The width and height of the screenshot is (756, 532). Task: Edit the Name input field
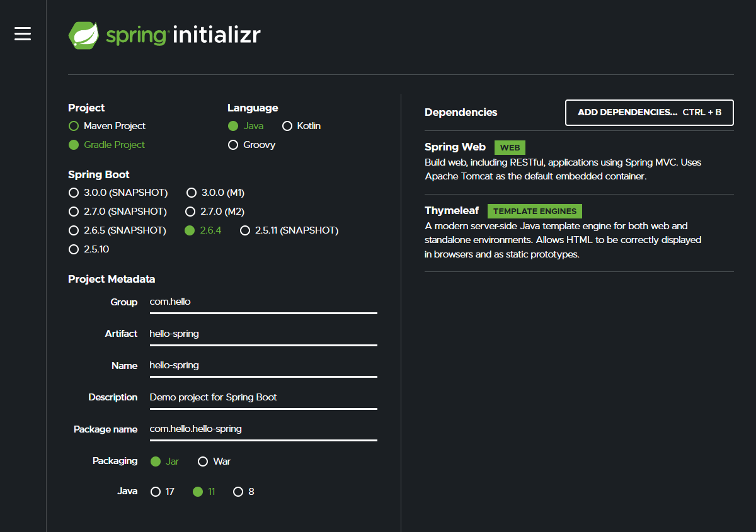pos(263,366)
